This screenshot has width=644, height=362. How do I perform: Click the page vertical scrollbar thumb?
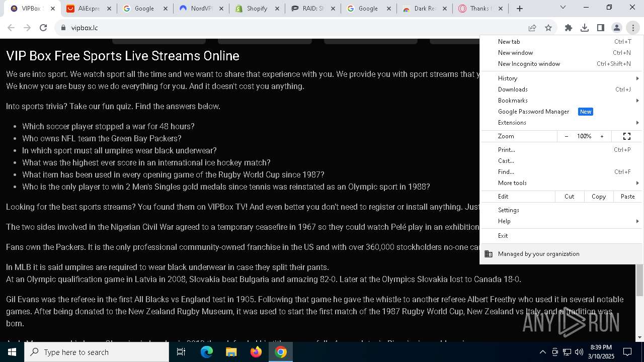640,280
